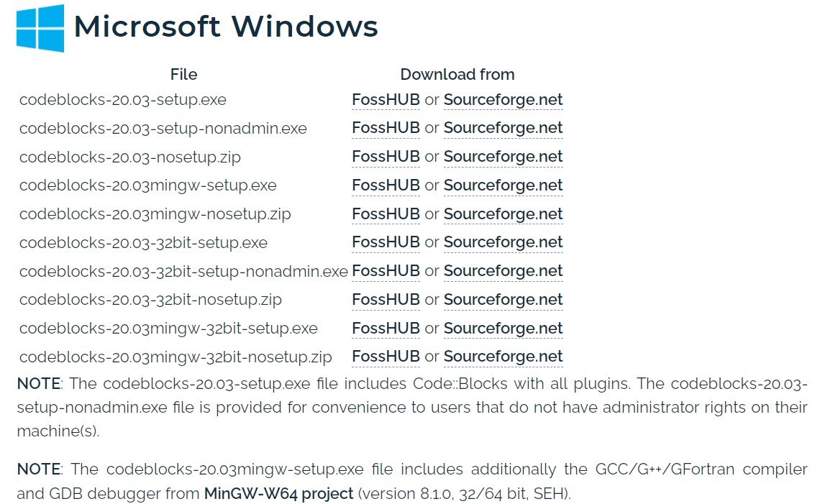Click the Windows logo icon
The height and width of the screenshot is (504, 820).
[40, 28]
